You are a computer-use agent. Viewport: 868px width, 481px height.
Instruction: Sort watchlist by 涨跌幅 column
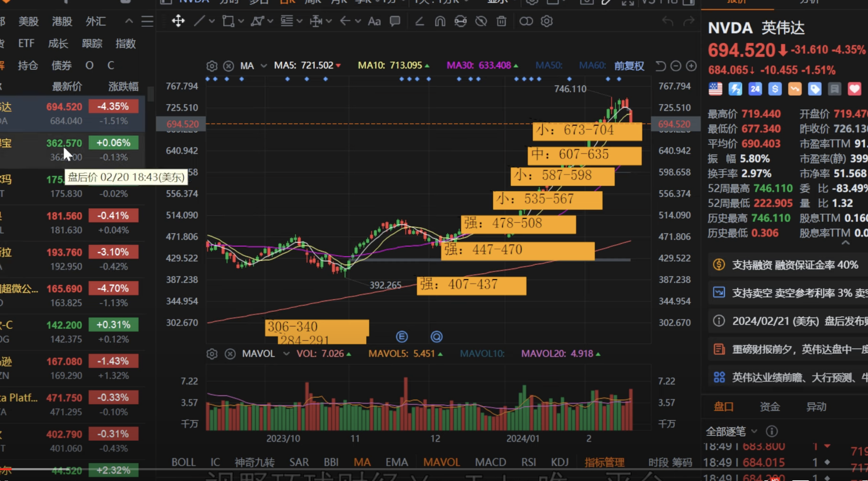point(123,86)
